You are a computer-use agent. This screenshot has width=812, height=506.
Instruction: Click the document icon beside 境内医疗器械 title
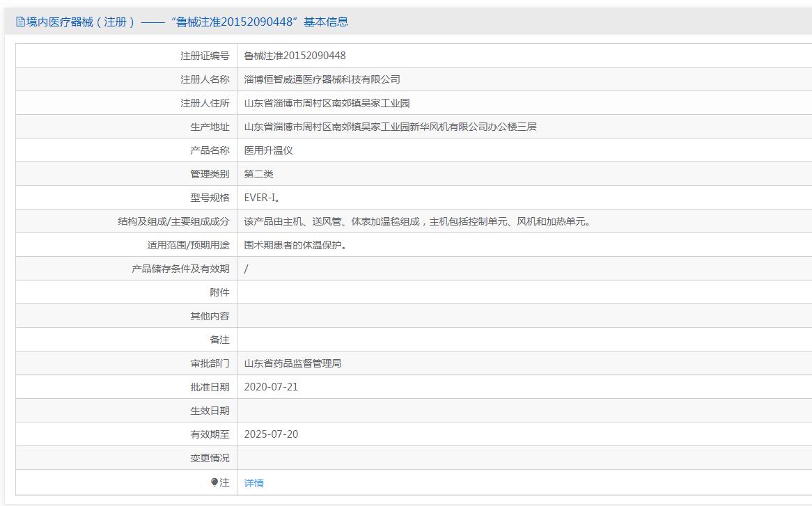click(20, 22)
